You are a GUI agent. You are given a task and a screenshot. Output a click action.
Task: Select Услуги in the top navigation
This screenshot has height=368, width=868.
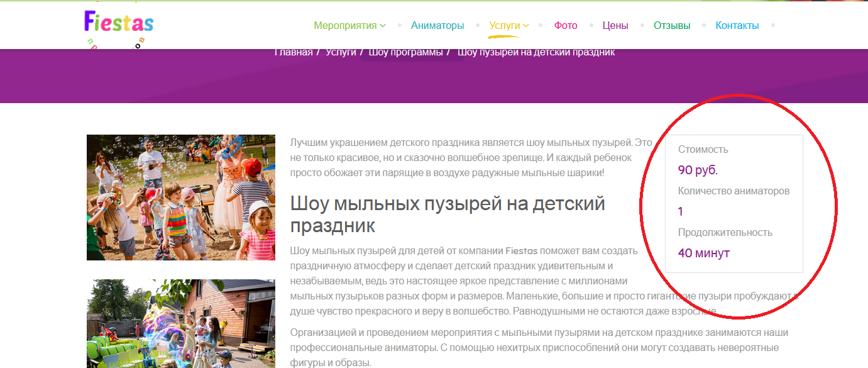pyautogui.click(x=504, y=26)
